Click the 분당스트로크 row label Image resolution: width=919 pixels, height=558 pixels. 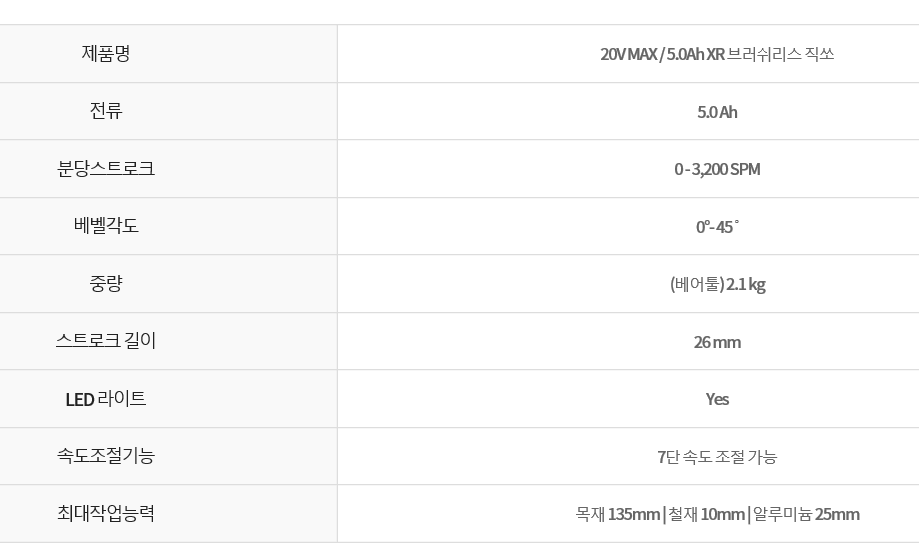coord(105,168)
